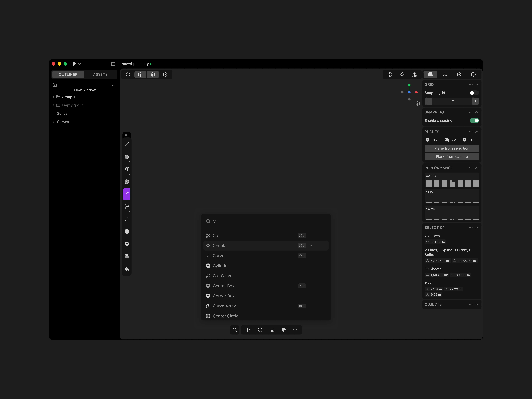
Task: Open the search icon in bottom bar
Action: coord(235,330)
